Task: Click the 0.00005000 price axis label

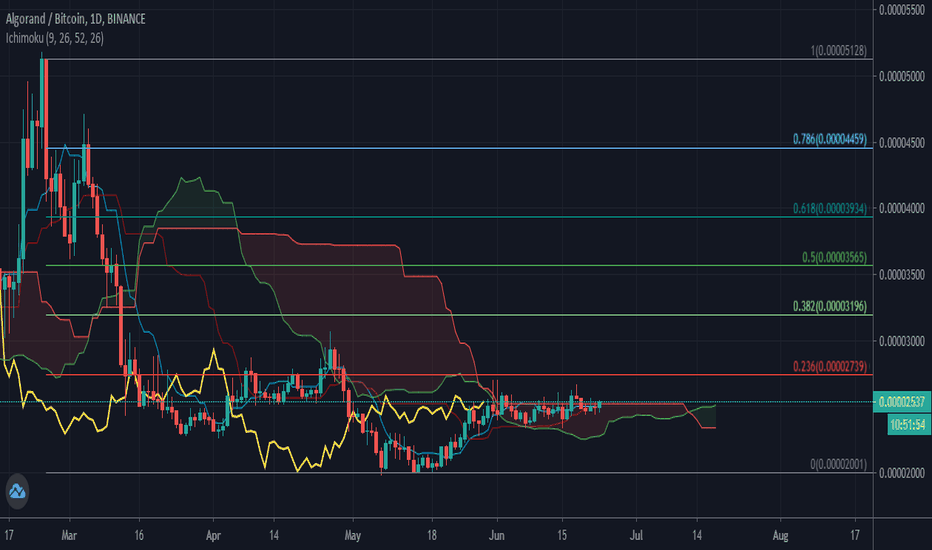Action: [902, 76]
